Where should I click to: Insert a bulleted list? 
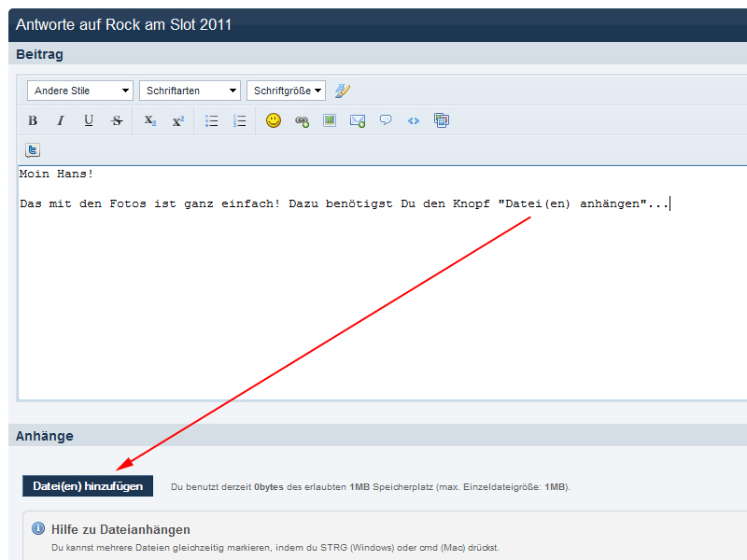pyautogui.click(x=212, y=120)
